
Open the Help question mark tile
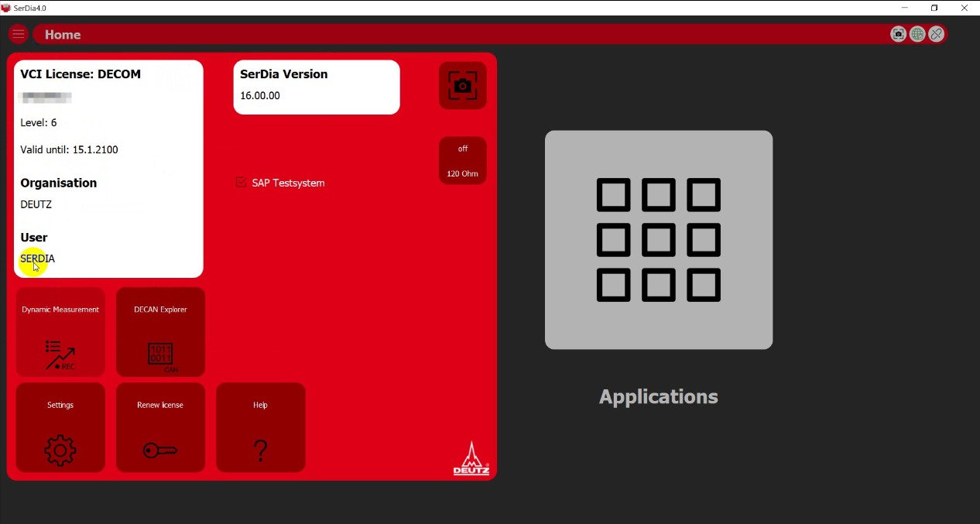coord(261,427)
